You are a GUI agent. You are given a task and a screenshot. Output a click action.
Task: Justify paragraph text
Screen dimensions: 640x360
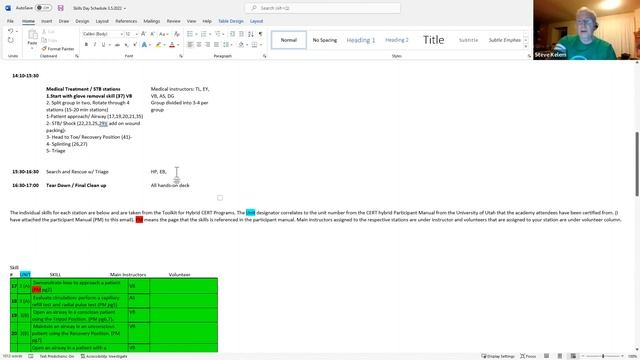[x=216, y=44]
